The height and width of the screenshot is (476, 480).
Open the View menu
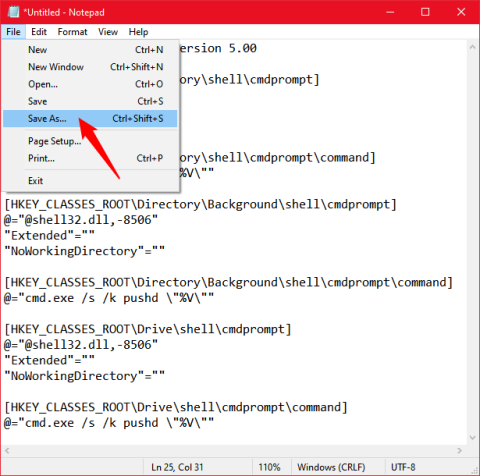pyautogui.click(x=108, y=32)
